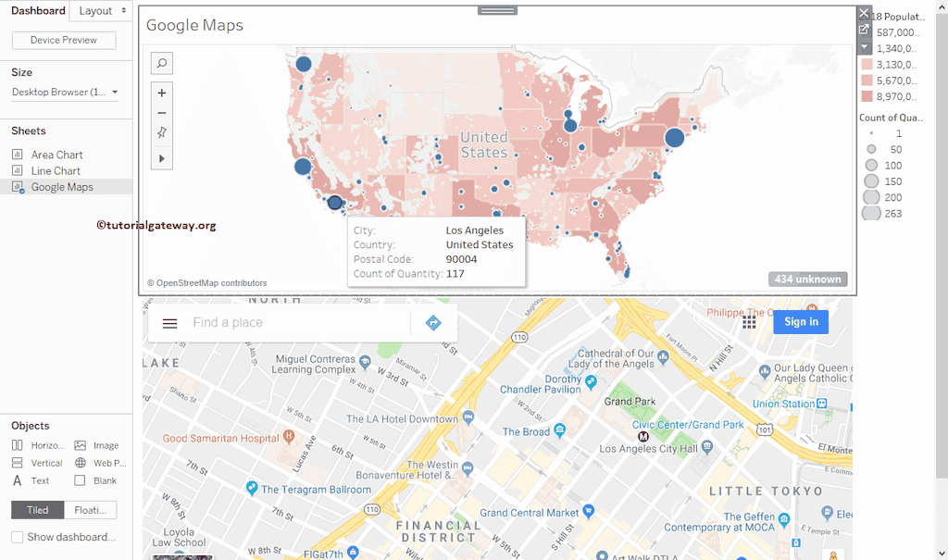Open the Google Maps hamburger menu
The image size is (948, 560).
click(169, 323)
